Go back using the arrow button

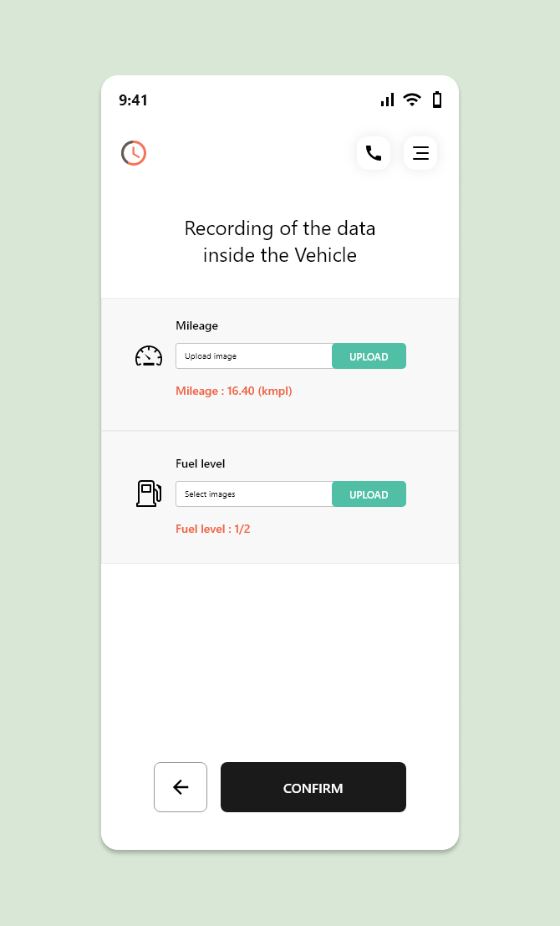click(181, 787)
